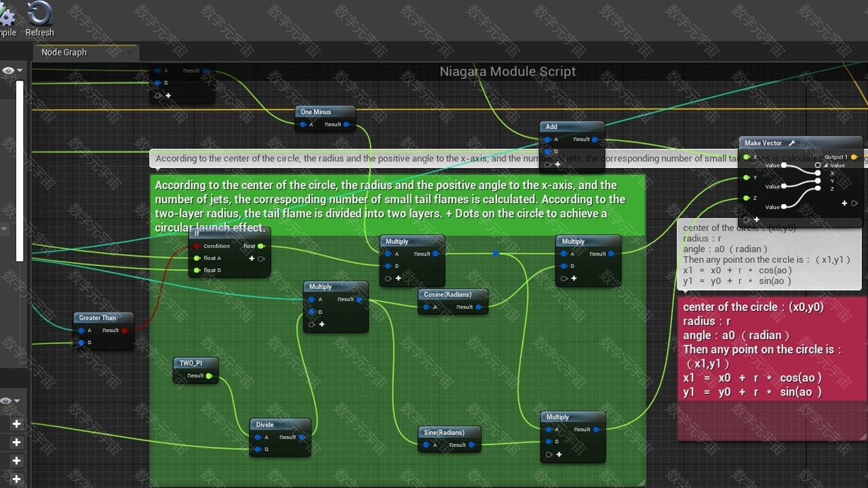868x488 pixels.
Task: Open the upper eye view options dropdown
Action: coord(12,70)
